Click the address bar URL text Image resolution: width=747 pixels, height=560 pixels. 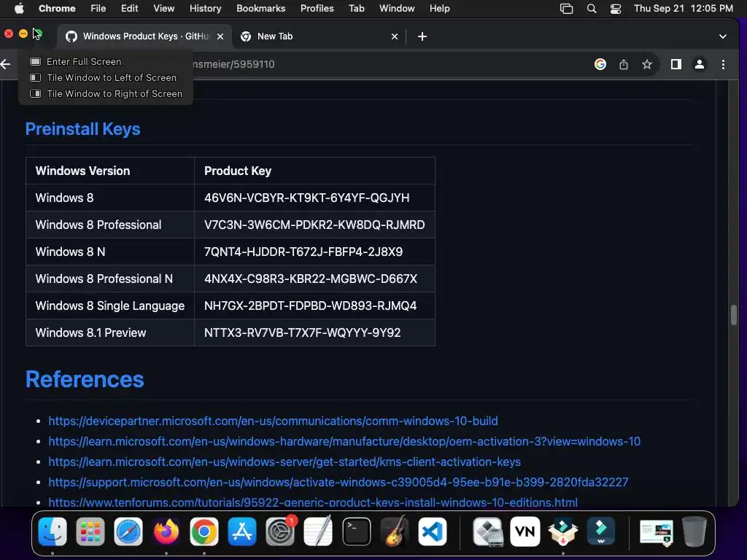[233, 64]
